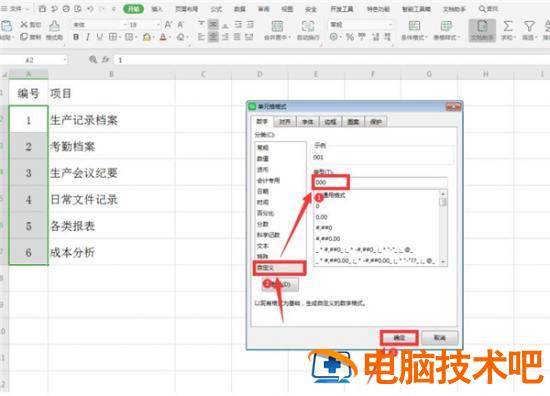The image size is (550, 396).
Task: Switch to Border tab in dialog
Action: (330, 122)
